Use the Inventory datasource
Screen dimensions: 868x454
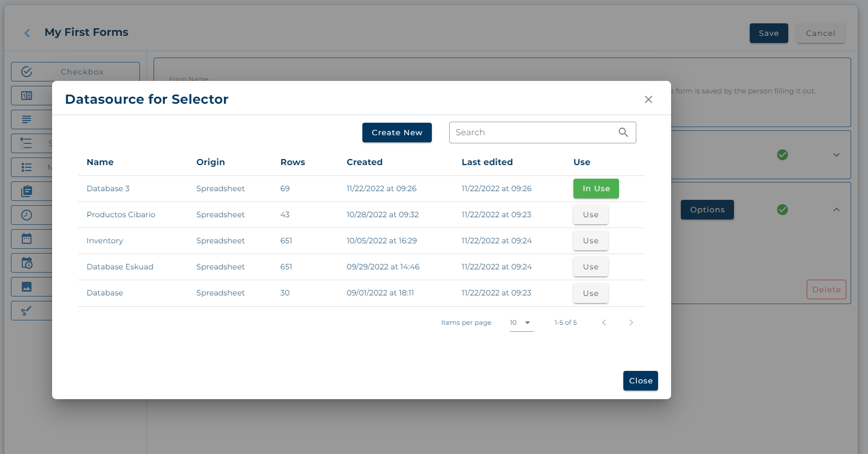(590, 241)
